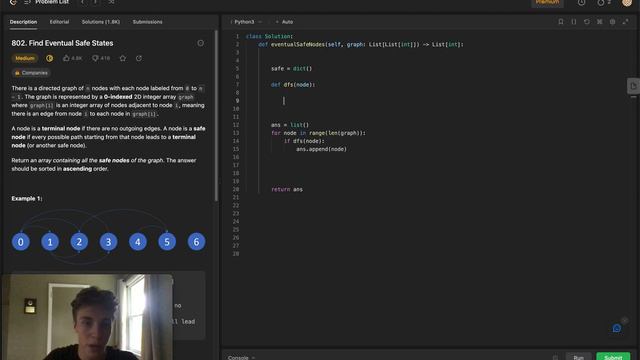This screenshot has width=640, height=360.
Task: Open the user profile avatar
Action: click(x=627, y=2)
